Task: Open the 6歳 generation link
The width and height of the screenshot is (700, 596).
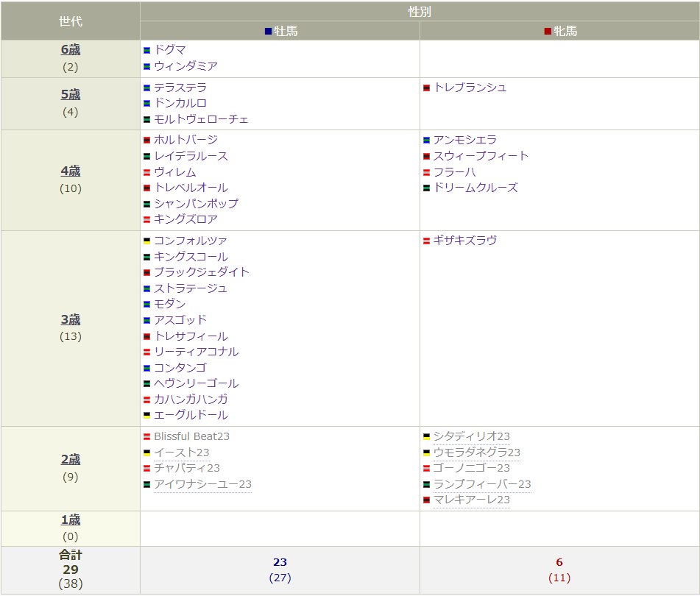Action: tap(71, 50)
